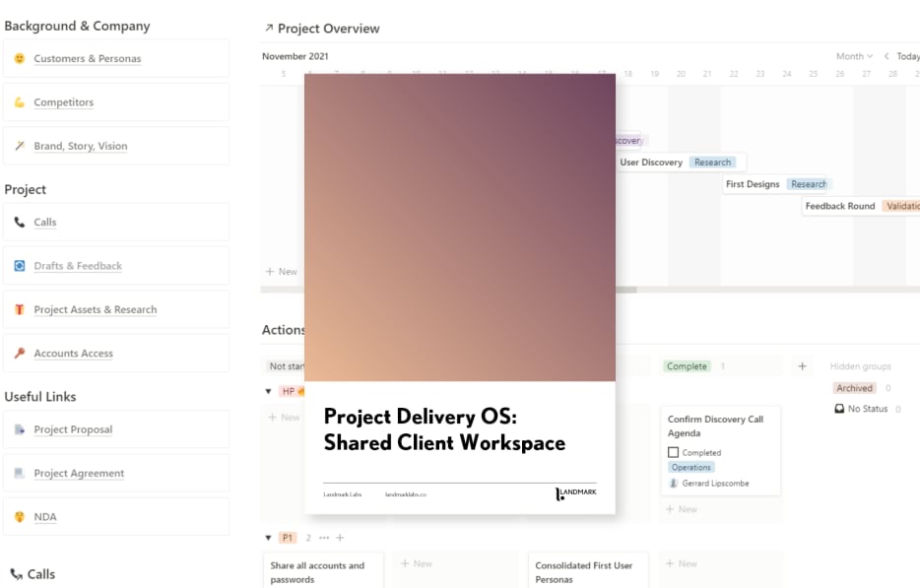Viewport: 920px width, 588px height.
Task: Click the NDA key icon
Action: [x=20, y=516]
